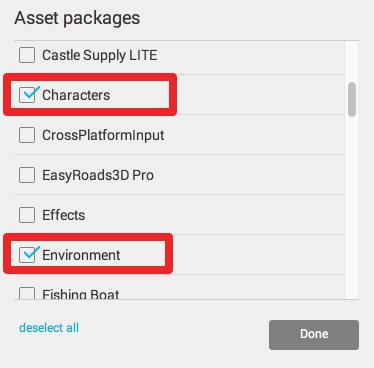
Task: Click the scrollbar track below the thumb
Action: (x=352, y=207)
